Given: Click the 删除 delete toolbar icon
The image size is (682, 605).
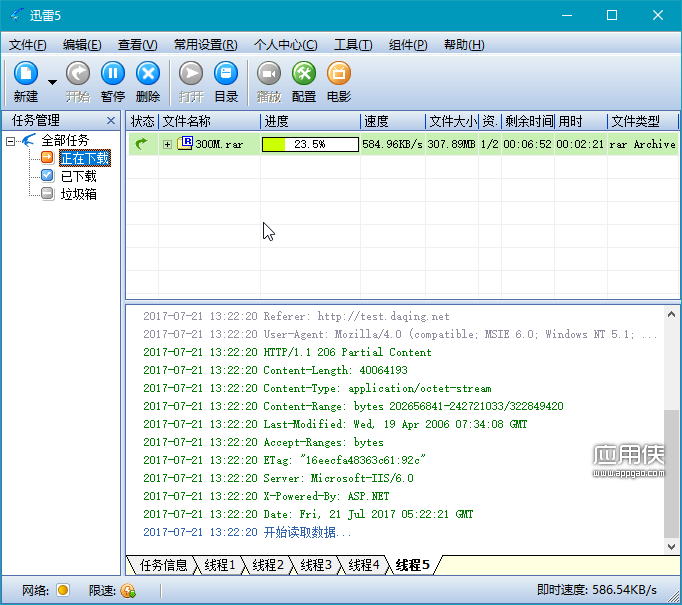Looking at the screenshot, I should (x=148, y=73).
